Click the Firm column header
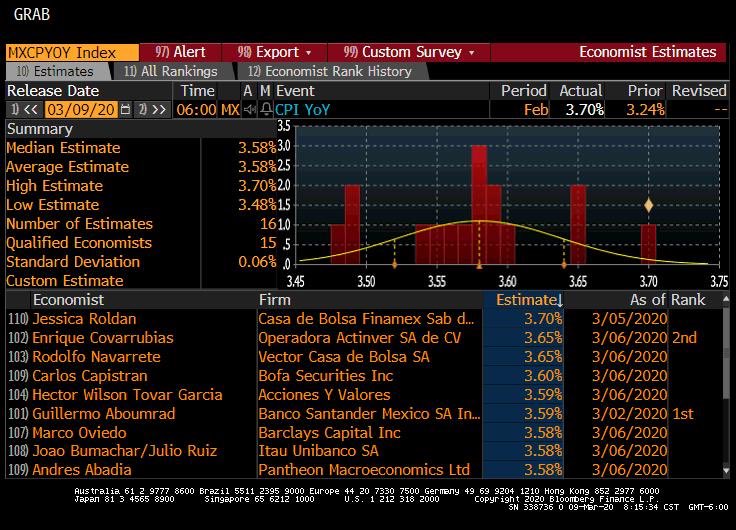This screenshot has width=736, height=530. (275, 300)
